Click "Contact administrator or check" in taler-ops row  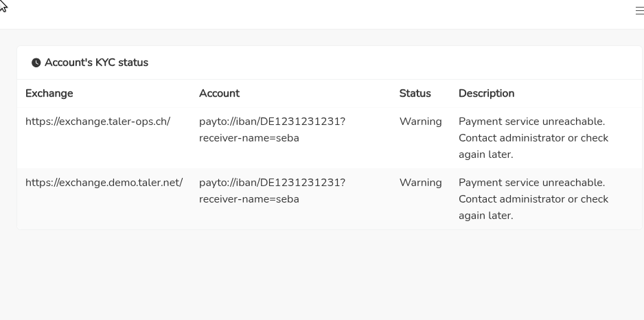pyautogui.click(x=533, y=138)
